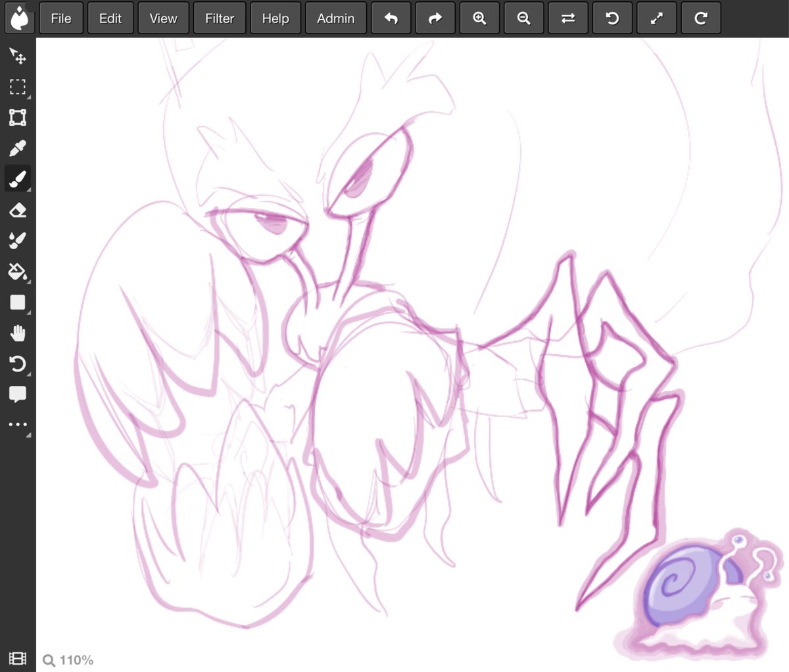Screen dimensions: 789x672
Task: Zoom in with magnifier plus icon
Action: click(x=480, y=18)
